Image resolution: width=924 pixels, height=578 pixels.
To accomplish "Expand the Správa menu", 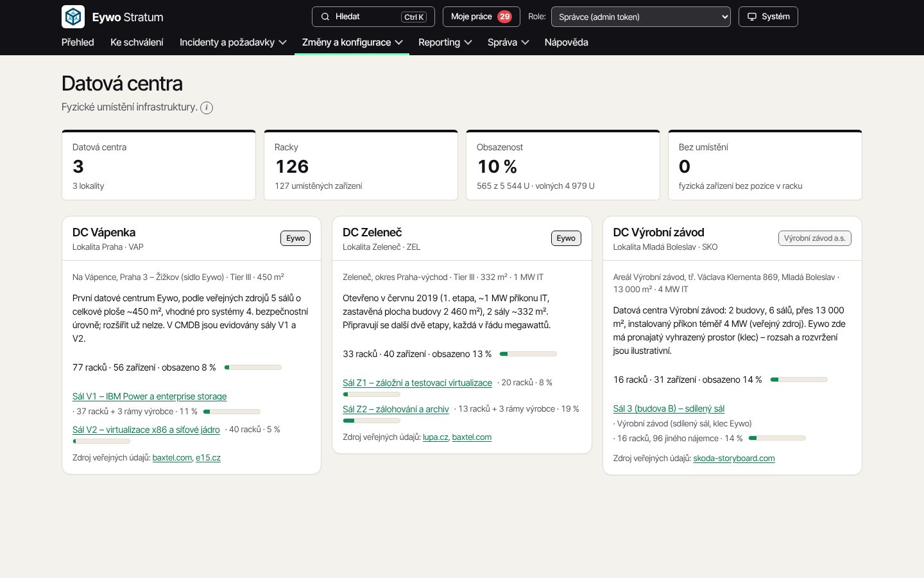I will (508, 42).
